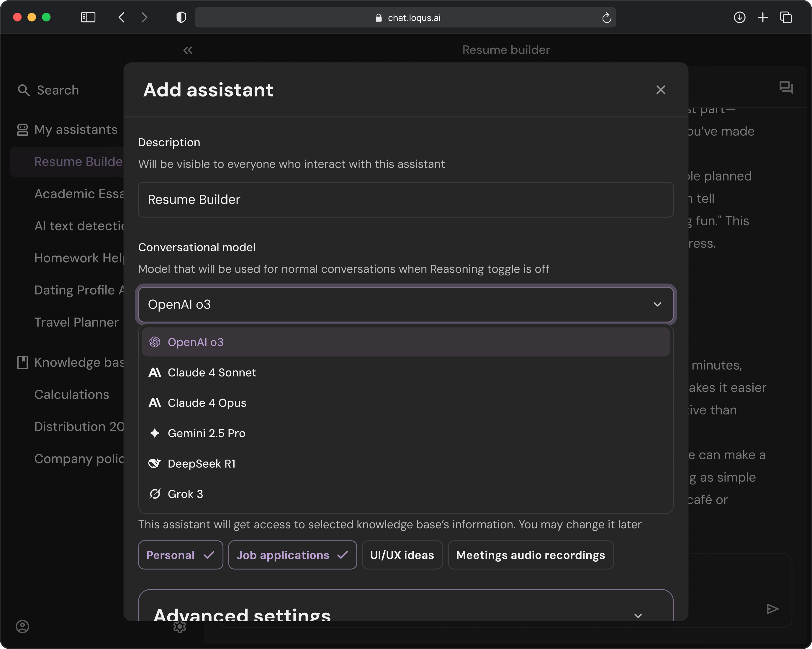812x649 pixels.
Task: Click the browser forward arrow
Action: pyautogui.click(x=144, y=17)
